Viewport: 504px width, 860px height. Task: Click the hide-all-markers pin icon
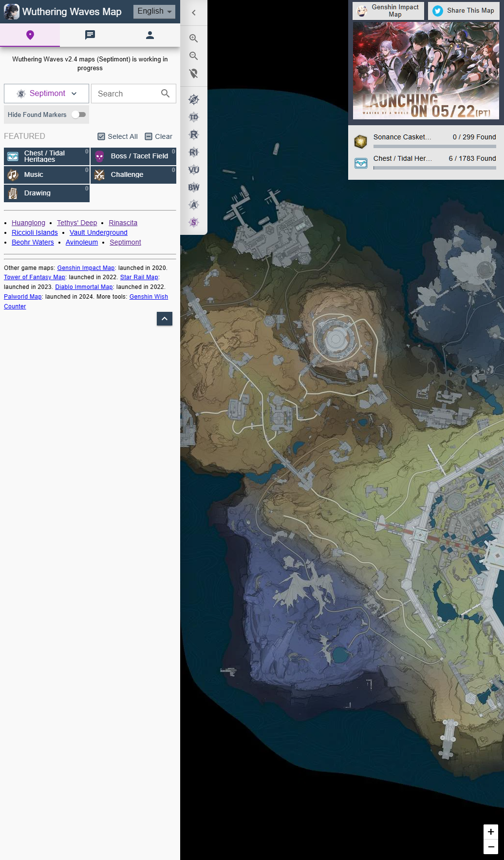tap(194, 74)
